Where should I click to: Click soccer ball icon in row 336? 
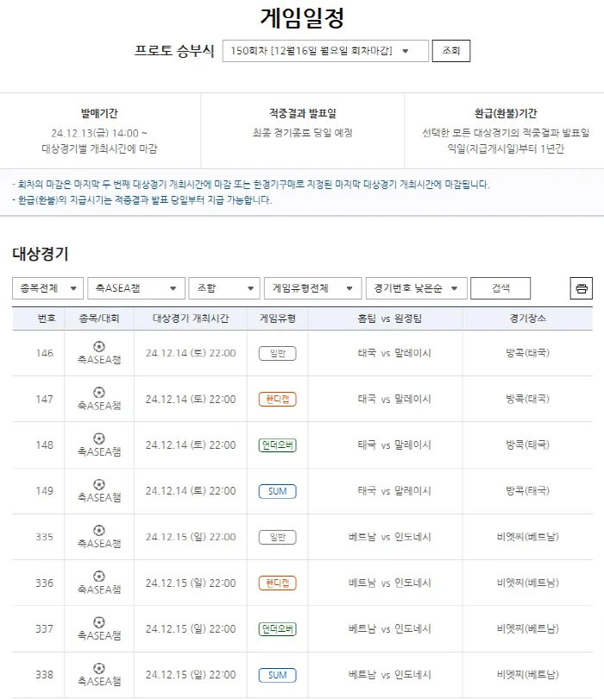[x=99, y=577]
